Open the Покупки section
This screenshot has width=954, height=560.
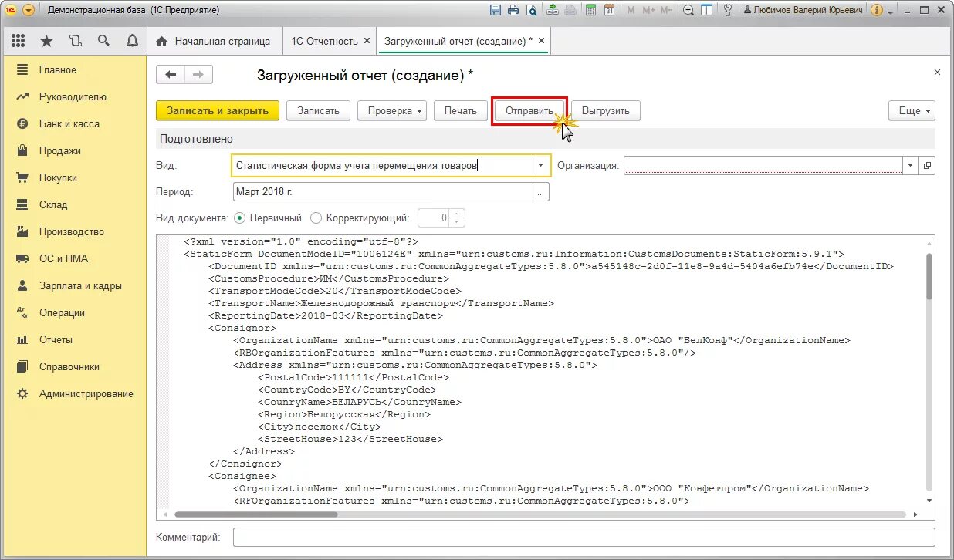point(73,177)
